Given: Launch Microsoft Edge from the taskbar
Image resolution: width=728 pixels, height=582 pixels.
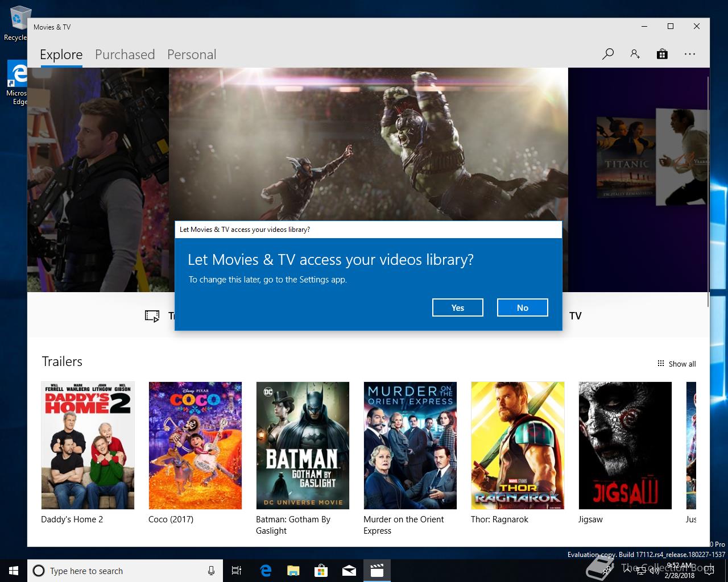Looking at the screenshot, I should pyautogui.click(x=265, y=571).
